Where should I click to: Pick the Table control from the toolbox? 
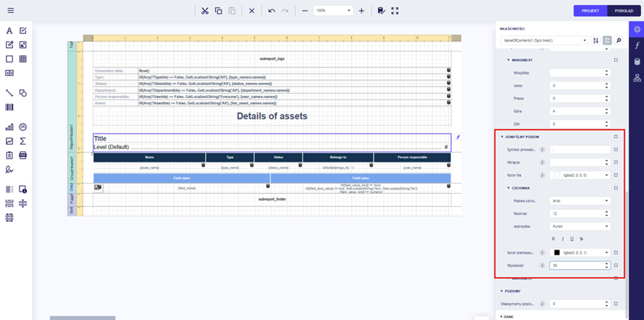click(x=23, y=59)
